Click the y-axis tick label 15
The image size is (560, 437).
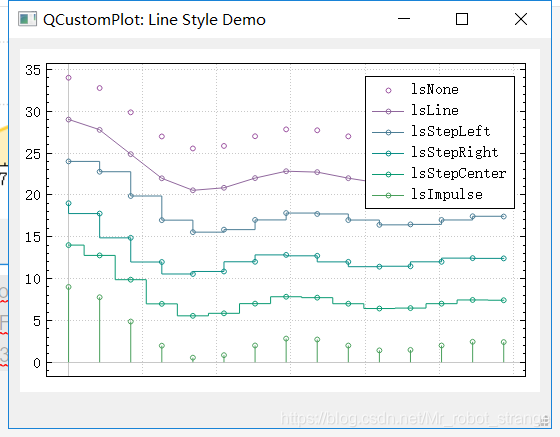[x=33, y=237]
